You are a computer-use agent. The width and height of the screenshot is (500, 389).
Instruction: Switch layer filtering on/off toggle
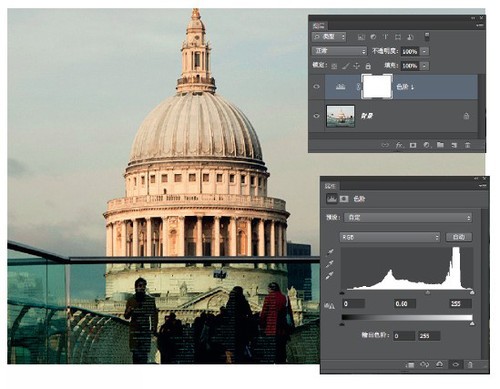click(x=427, y=37)
